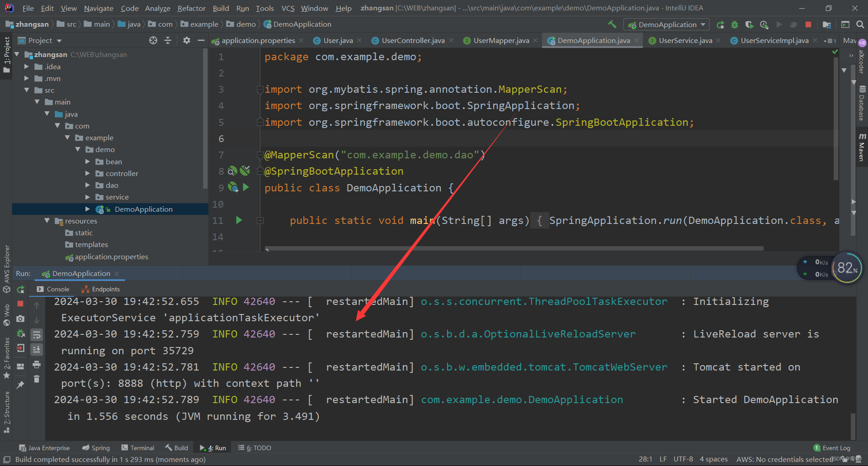
Task: Open the Analyze menu
Action: click(x=157, y=8)
